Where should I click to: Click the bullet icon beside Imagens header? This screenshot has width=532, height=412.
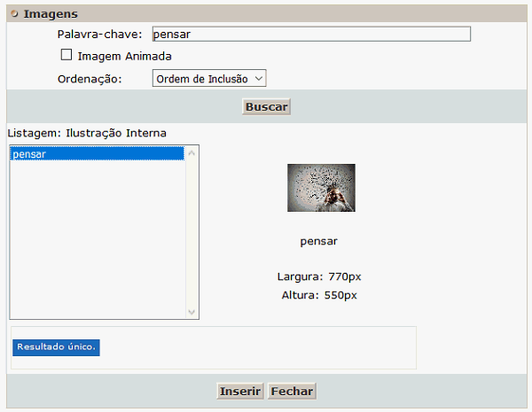[14, 14]
